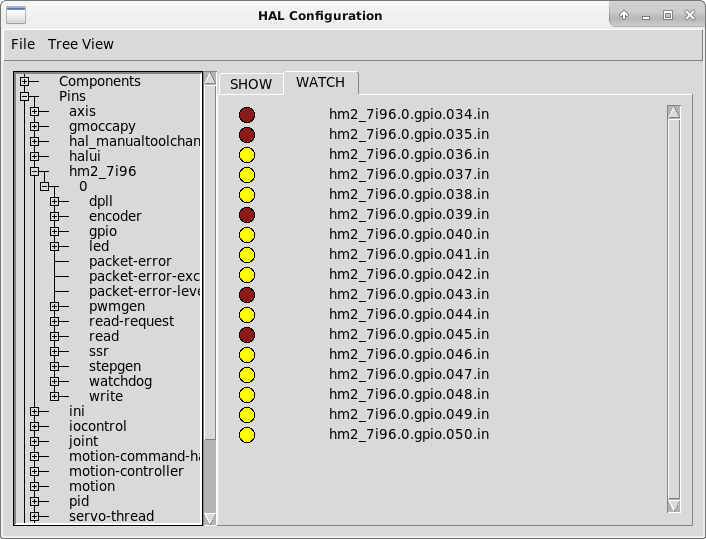Click the dark red LED for gpio.039.in

point(247,215)
